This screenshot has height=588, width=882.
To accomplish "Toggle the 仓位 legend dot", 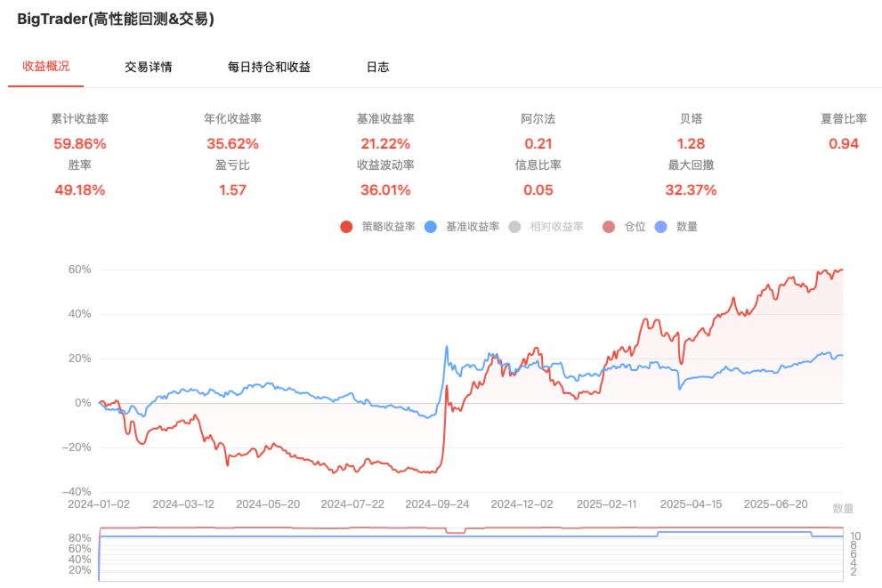I will pos(610,227).
